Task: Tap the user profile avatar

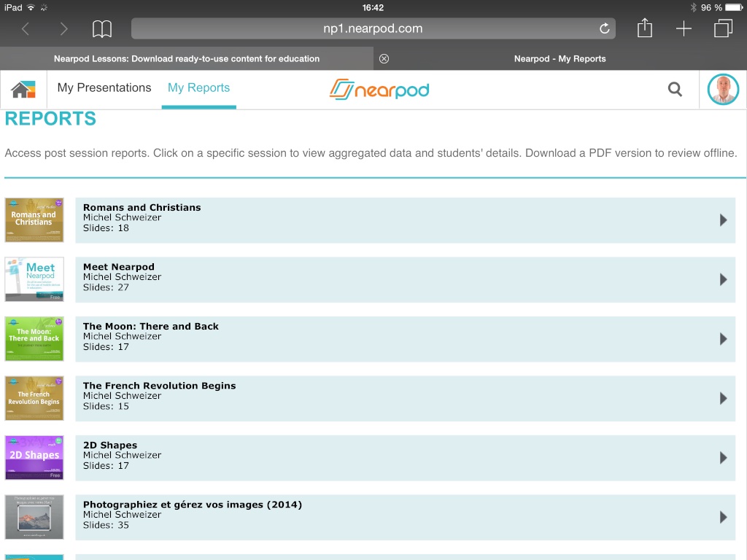Action: [x=723, y=90]
